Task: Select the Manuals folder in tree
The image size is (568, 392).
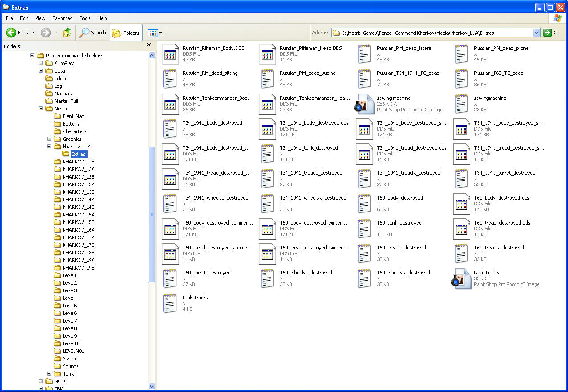Action: [x=63, y=94]
